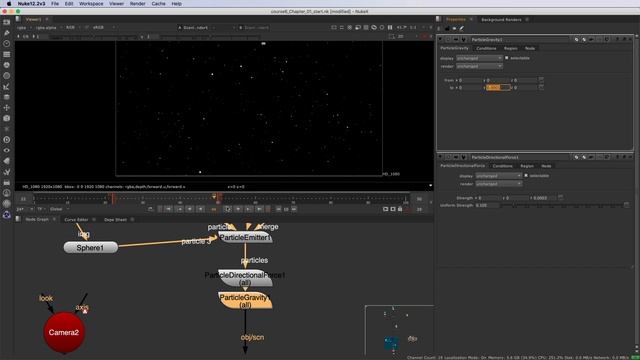The image size is (640, 360).
Task: Open the Render menu
Action: (138, 4)
